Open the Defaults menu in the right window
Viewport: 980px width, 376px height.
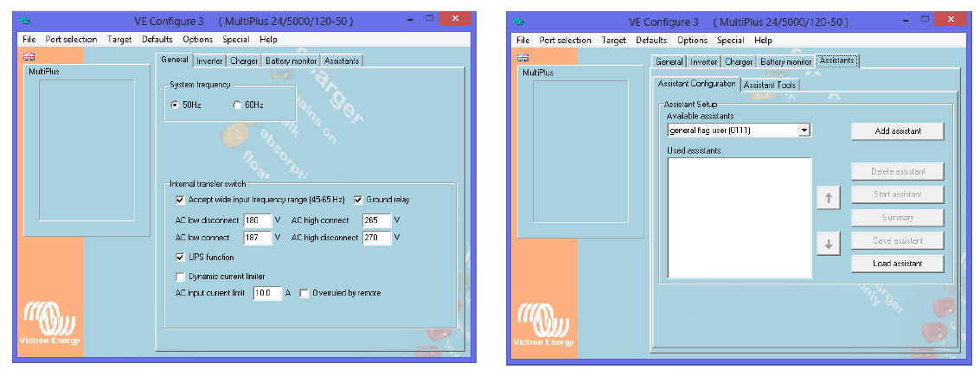[x=650, y=40]
